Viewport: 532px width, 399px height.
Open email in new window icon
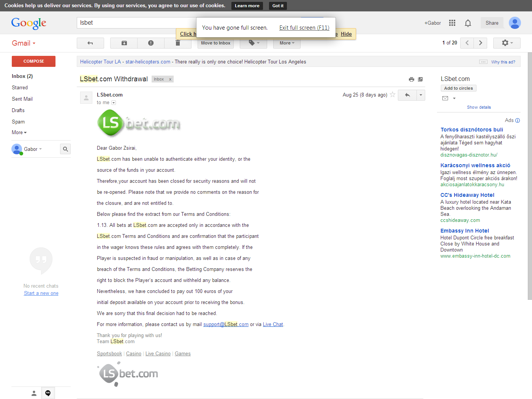tap(420, 79)
